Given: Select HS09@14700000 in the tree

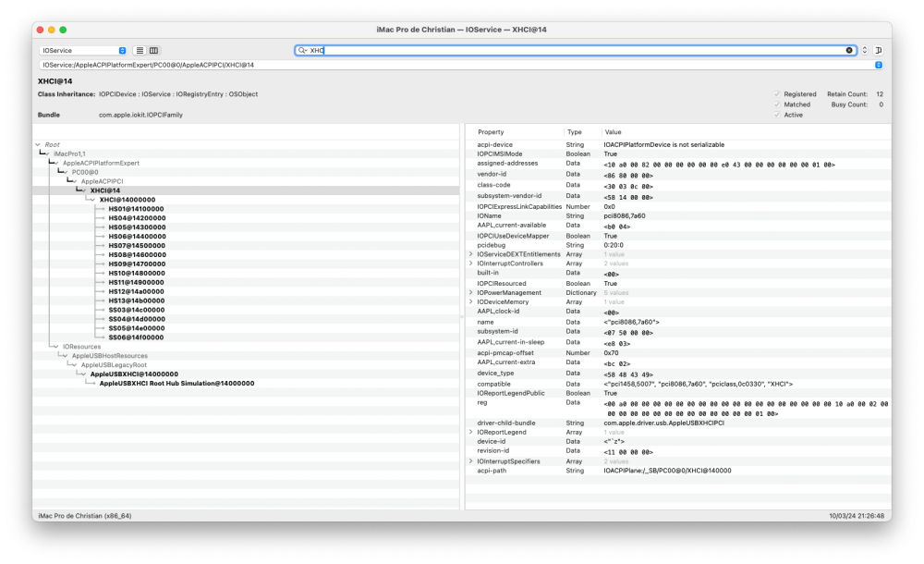Looking at the screenshot, I should [137, 264].
